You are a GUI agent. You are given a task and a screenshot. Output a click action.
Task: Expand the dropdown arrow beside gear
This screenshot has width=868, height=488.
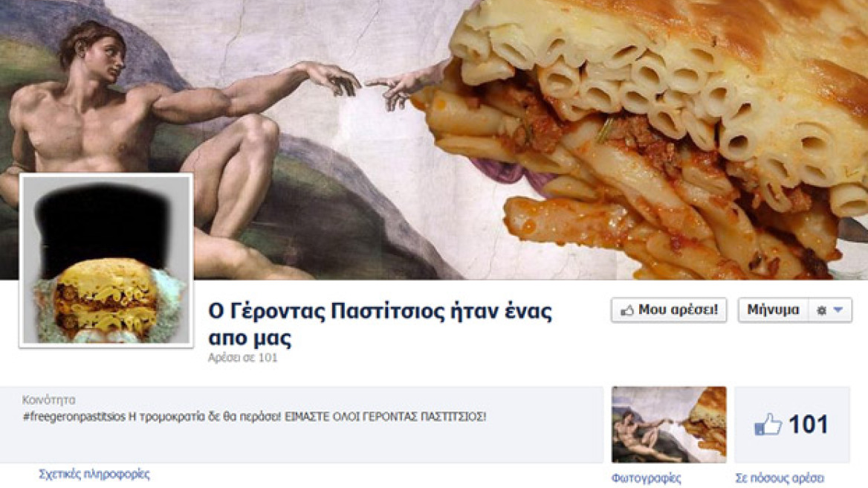839,311
